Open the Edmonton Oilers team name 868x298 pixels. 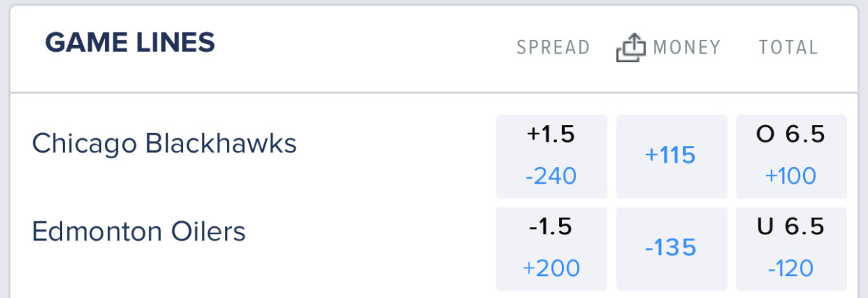click(139, 232)
